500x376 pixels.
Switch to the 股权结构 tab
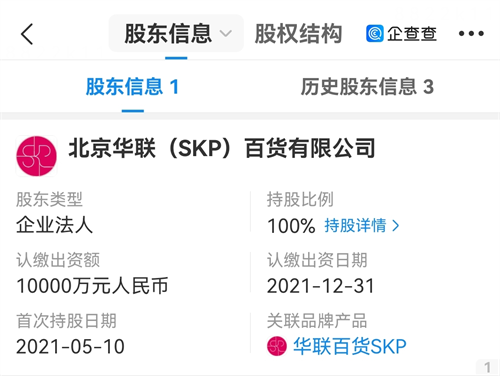pos(298,34)
